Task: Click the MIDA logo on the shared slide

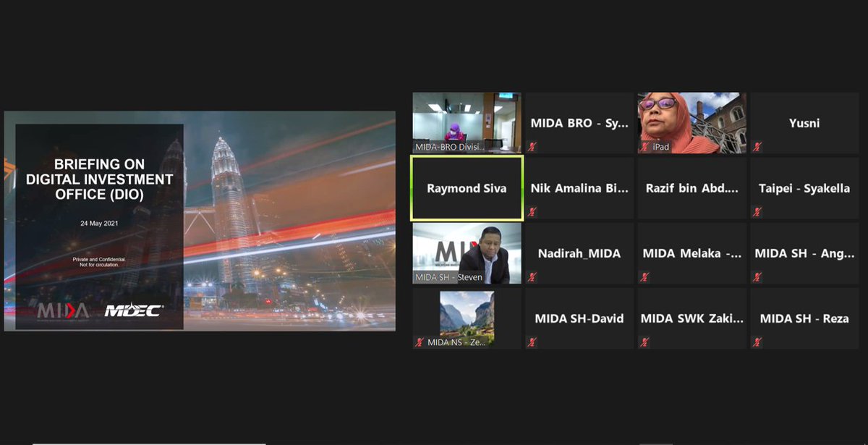Action: click(64, 311)
